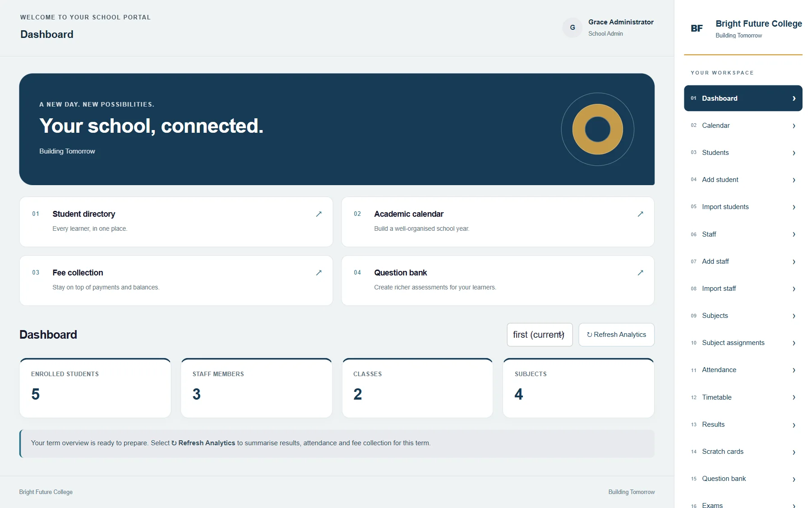
Task: Open Results in the sidebar
Action: 743,424
